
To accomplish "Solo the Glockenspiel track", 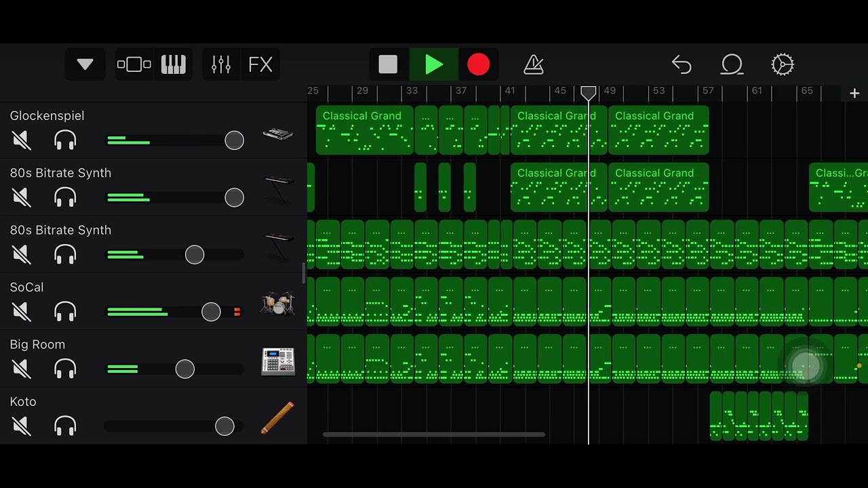I will click(65, 140).
